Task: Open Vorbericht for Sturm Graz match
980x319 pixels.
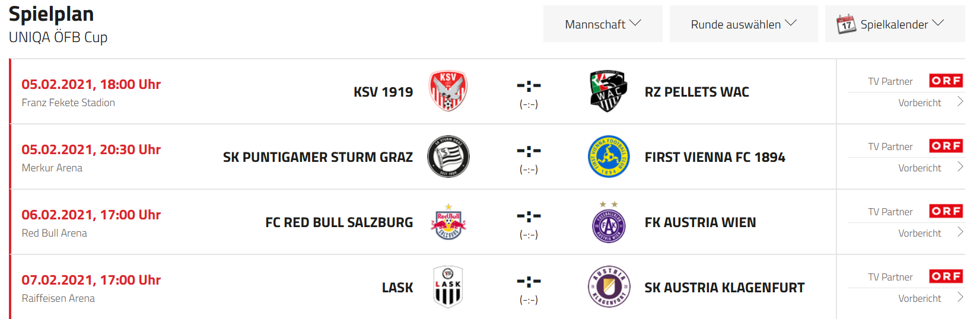Action: (930, 168)
